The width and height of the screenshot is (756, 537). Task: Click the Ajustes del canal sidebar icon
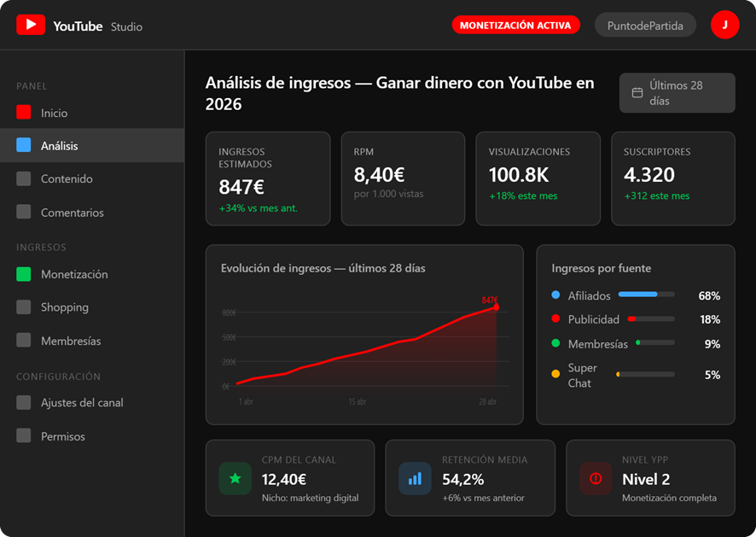click(x=24, y=402)
